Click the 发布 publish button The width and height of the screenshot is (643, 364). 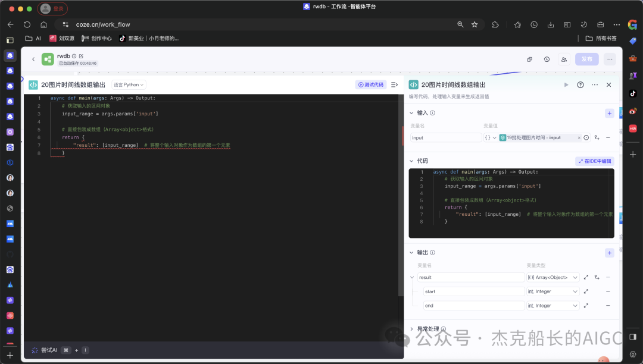pos(587,59)
